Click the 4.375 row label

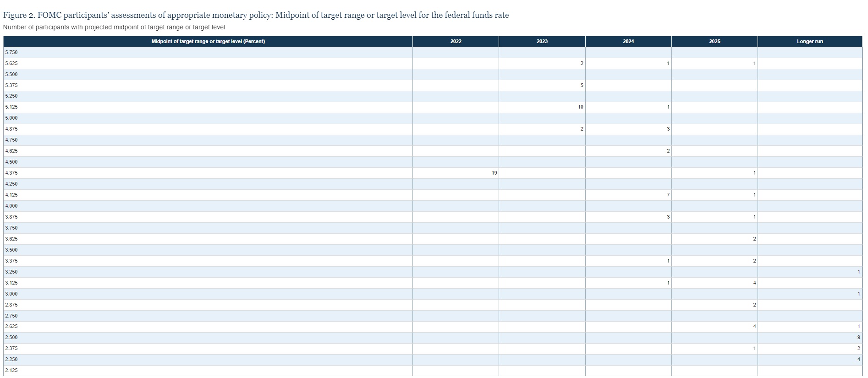[11, 173]
